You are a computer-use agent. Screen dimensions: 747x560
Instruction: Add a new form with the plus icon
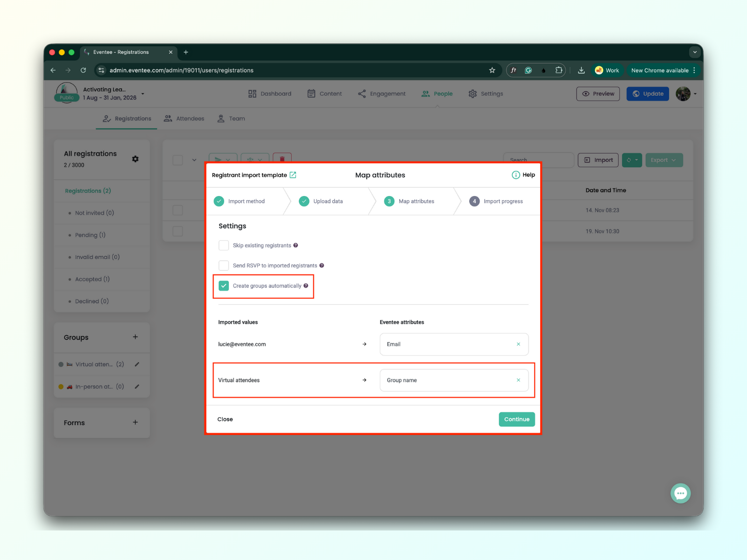135,422
